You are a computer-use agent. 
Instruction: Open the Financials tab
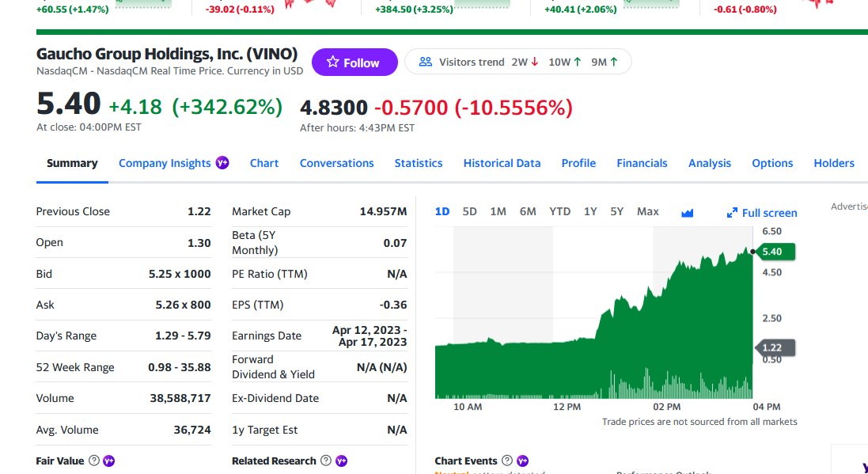point(642,163)
